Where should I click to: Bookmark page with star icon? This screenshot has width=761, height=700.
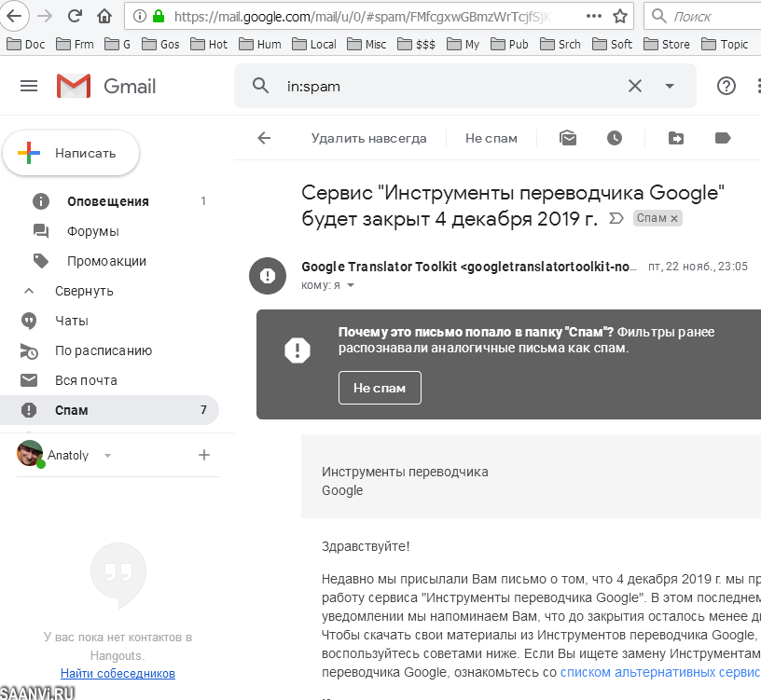point(620,16)
